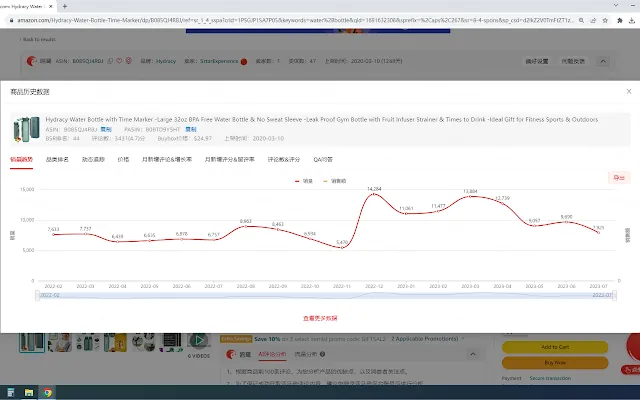This screenshot has height=400, width=640.
Task: Copy the PASIN B08TD9YSHT via blue link
Action: point(191,129)
